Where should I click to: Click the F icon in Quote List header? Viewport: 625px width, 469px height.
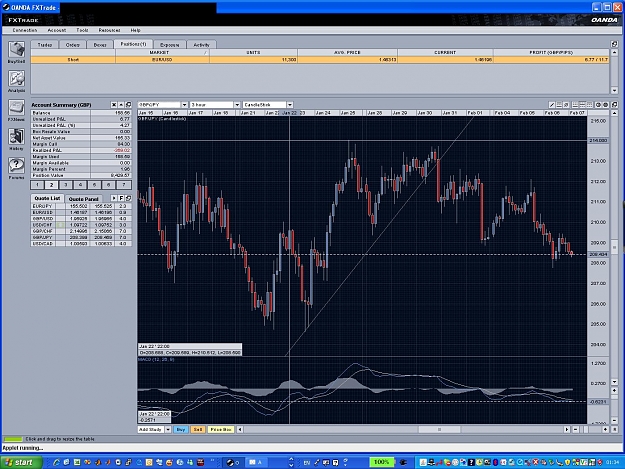[x=121, y=198]
